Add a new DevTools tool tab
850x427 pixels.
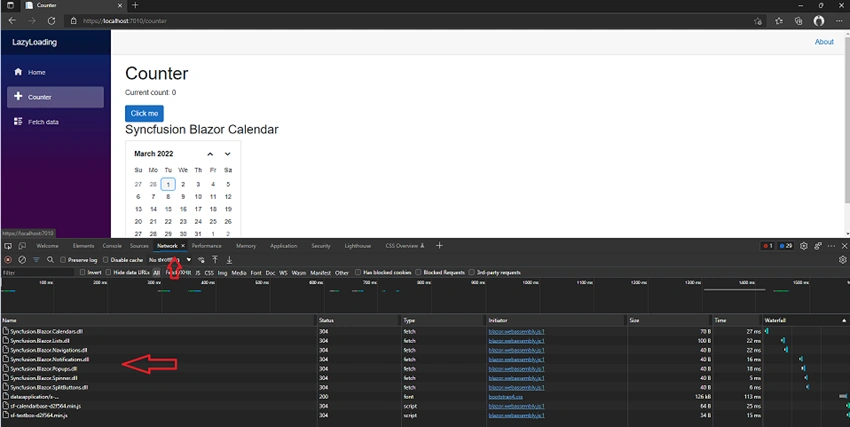(x=439, y=245)
